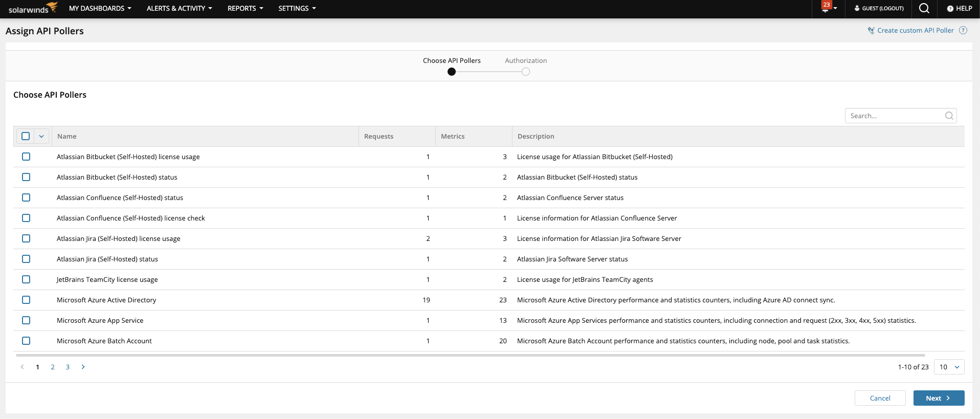Check Atlassian Jira (Self-Hosted) license usage
Image resolution: width=980 pixels, height=419 pixels.
pos(26,238)
